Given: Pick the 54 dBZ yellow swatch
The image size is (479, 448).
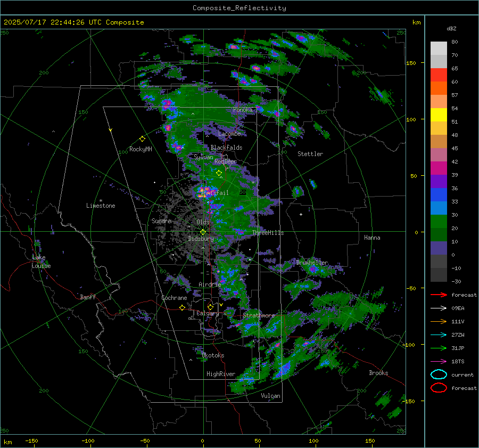Looking at the screenshot, I should coord(439,115).
